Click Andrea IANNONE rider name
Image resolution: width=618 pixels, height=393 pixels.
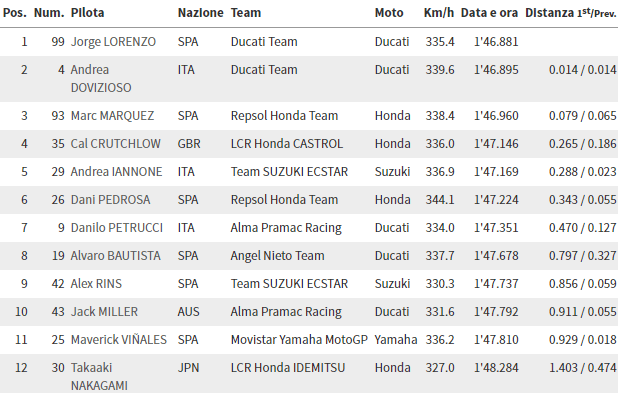coord(116,172)
